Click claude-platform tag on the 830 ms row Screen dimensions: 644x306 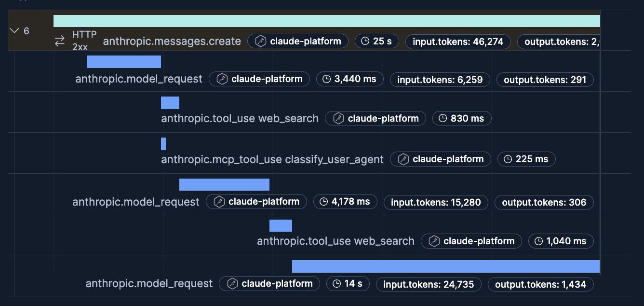[376, 118]
